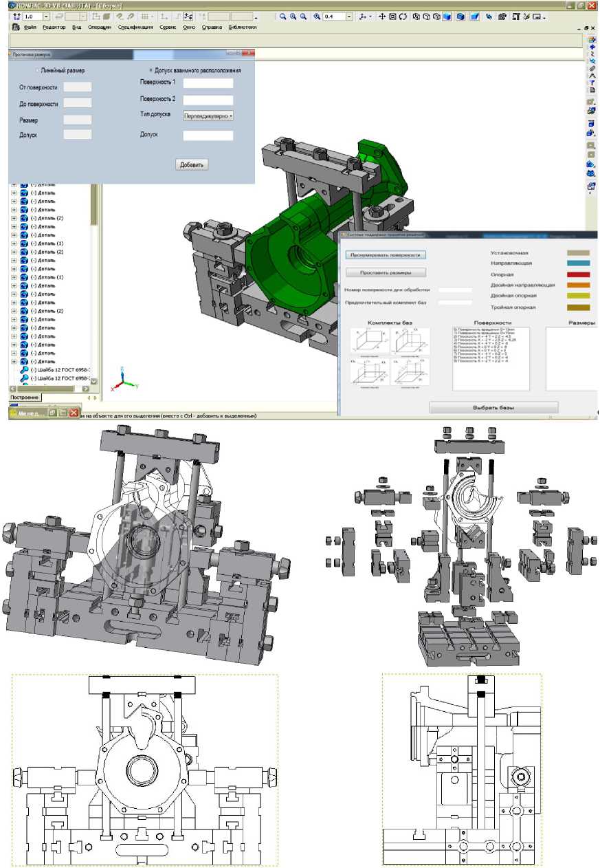Click the Размер field
Screen dimensions: 600x868
77,119
